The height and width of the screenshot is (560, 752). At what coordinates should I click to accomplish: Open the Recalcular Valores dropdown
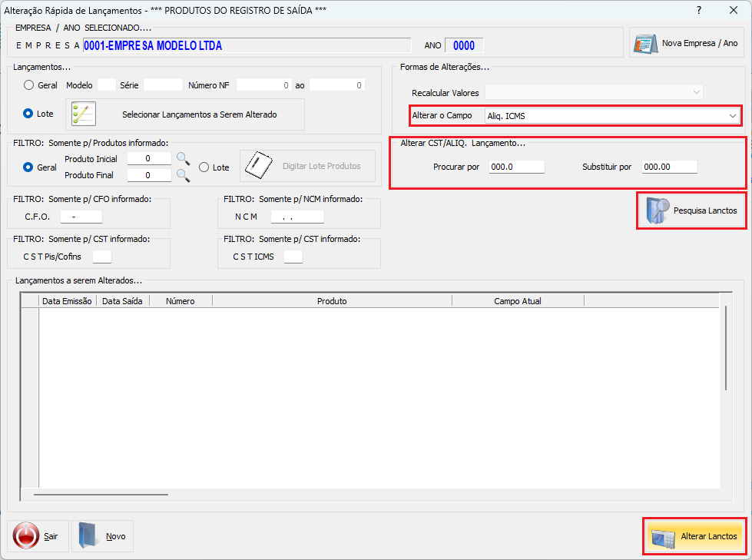[x=594, y=92]
